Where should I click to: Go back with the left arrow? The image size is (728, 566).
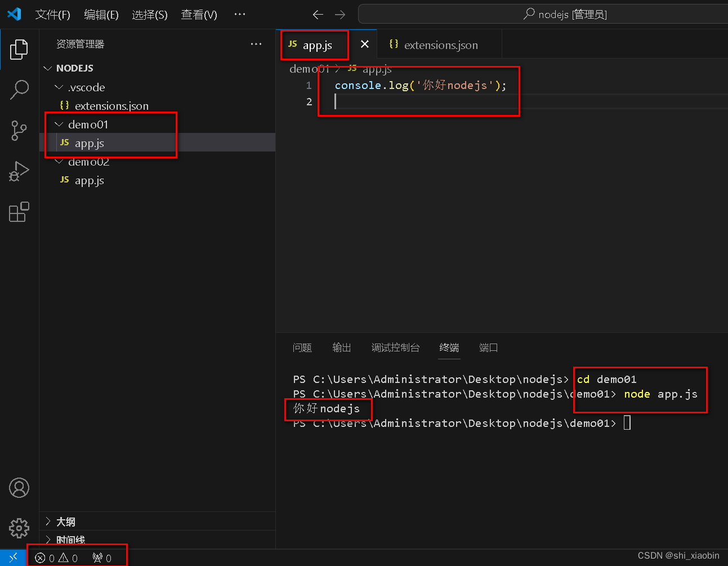[x=318, y=15]
